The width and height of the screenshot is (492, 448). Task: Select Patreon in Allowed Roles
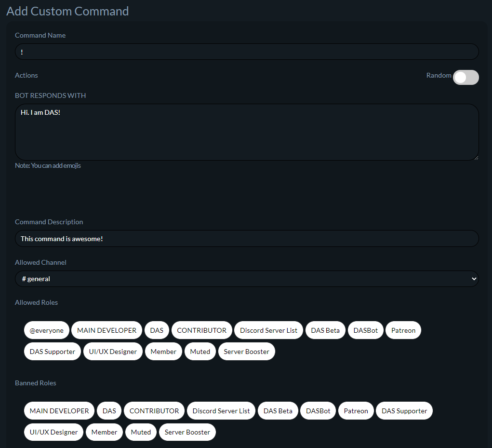(403, 330)
